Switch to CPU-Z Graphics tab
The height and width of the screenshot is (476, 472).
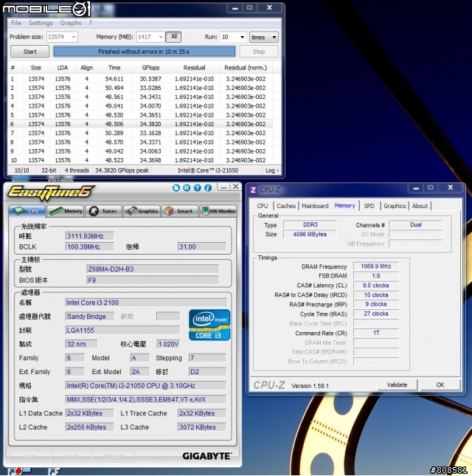tap(395, 206)
